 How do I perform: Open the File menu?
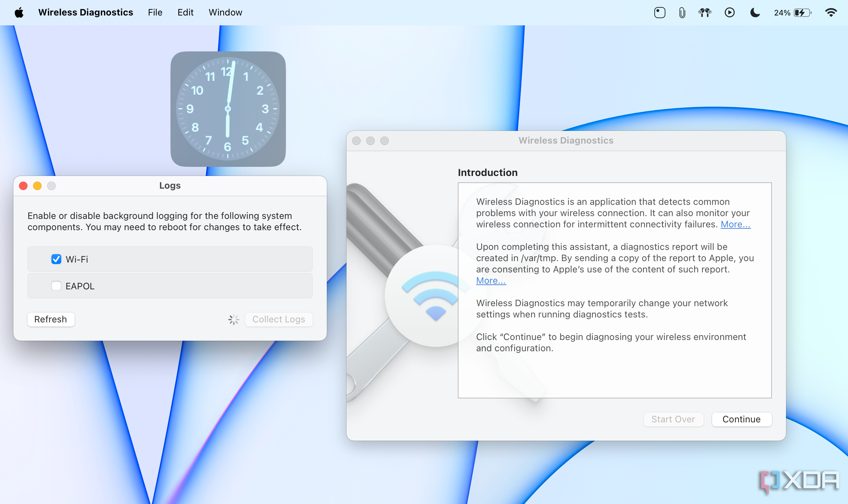click(155, 13)
